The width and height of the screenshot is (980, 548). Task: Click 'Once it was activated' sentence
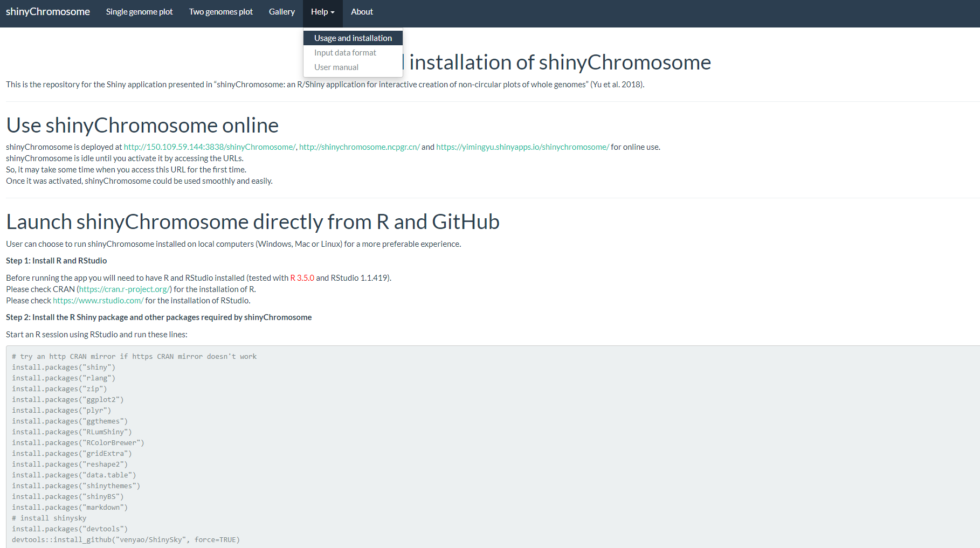(139, 181)
